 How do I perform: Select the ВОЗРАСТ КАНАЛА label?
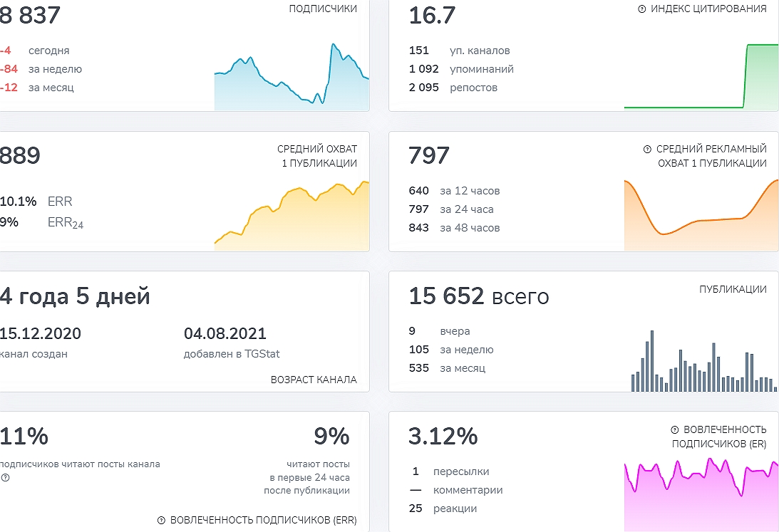tap(314, 380)
